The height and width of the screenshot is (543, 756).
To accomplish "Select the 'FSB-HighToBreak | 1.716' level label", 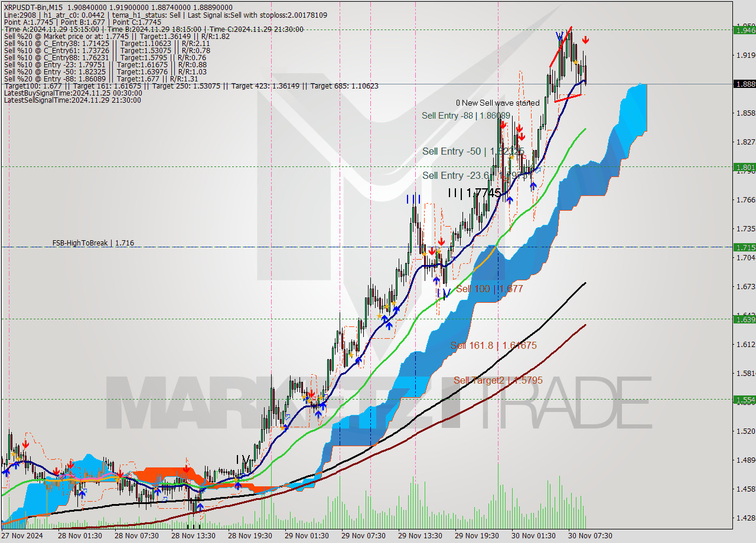I will 93,243.
